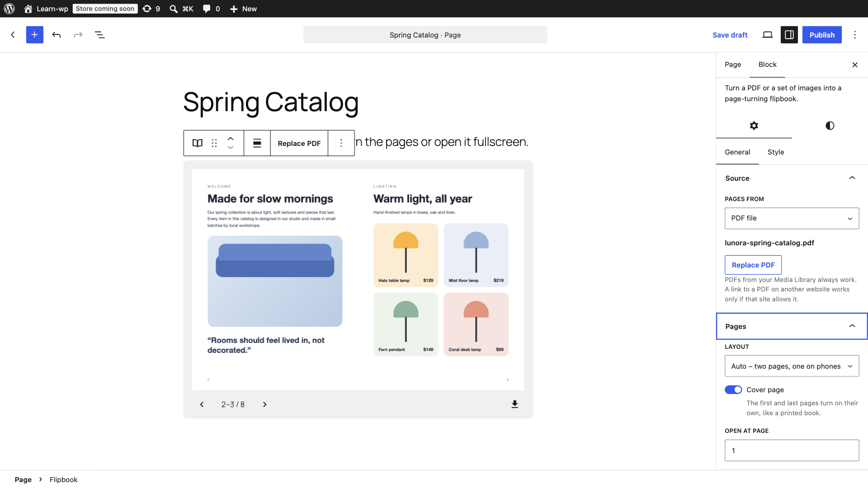Go to the previous flipbook page
Screen dimensions: 868x488
point(202,404)
